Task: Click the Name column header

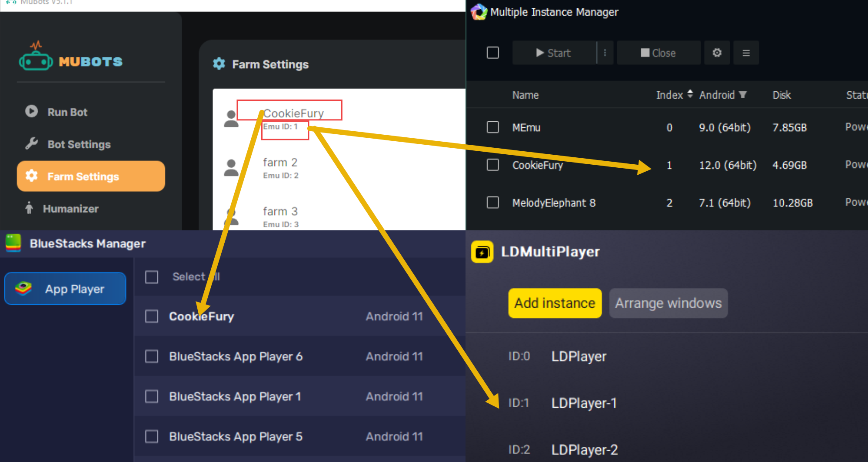Action: coord(525,95)
